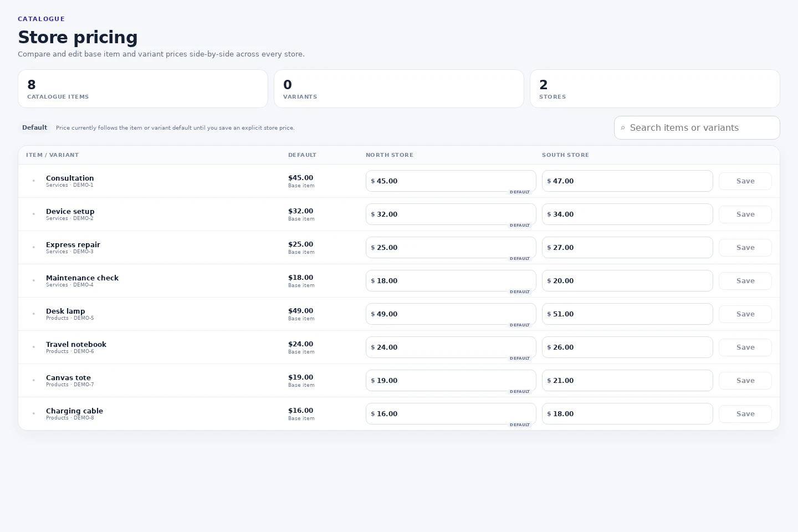Select the Canvas tote item name
The width and height of the screenshot is (798, 532).
click(x=68, y=377)
